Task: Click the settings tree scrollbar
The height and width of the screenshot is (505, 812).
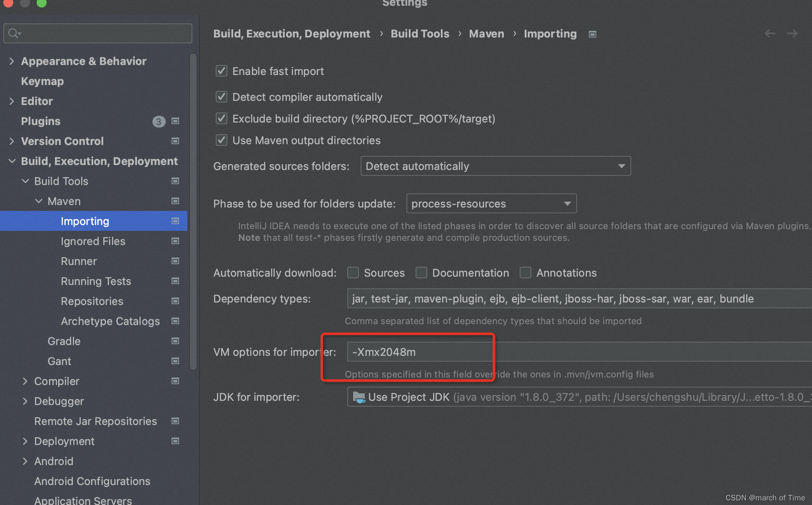Action: tap(193, 212)
